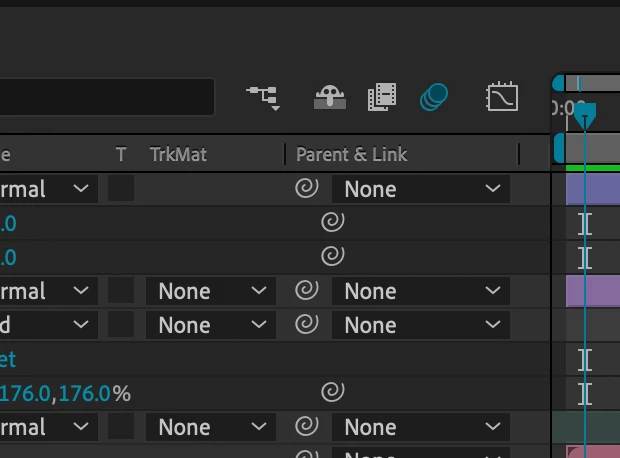Click the property pick whip on first .0 row
620x458 pixels.
pyautogui.click(x=333, y=222)
